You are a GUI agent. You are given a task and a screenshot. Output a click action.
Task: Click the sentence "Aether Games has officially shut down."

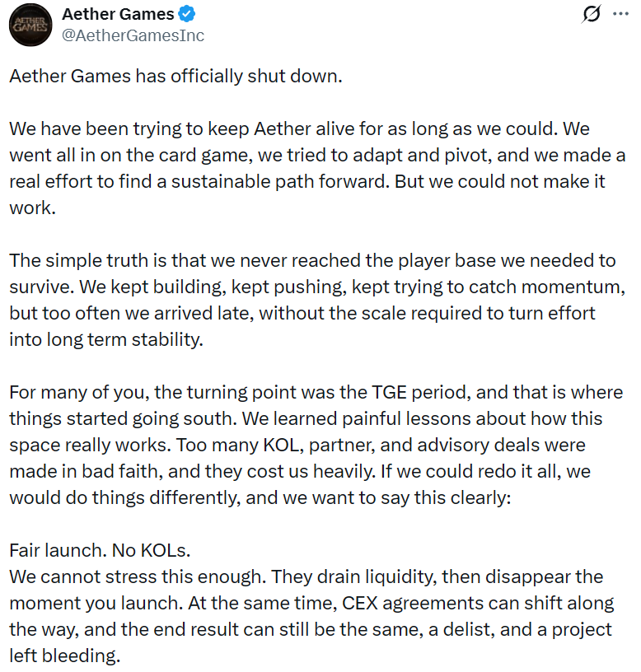pos(175,78)
